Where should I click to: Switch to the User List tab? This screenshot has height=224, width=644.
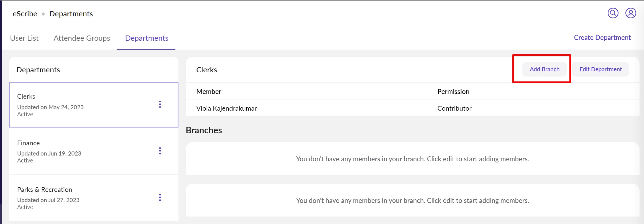24,38
